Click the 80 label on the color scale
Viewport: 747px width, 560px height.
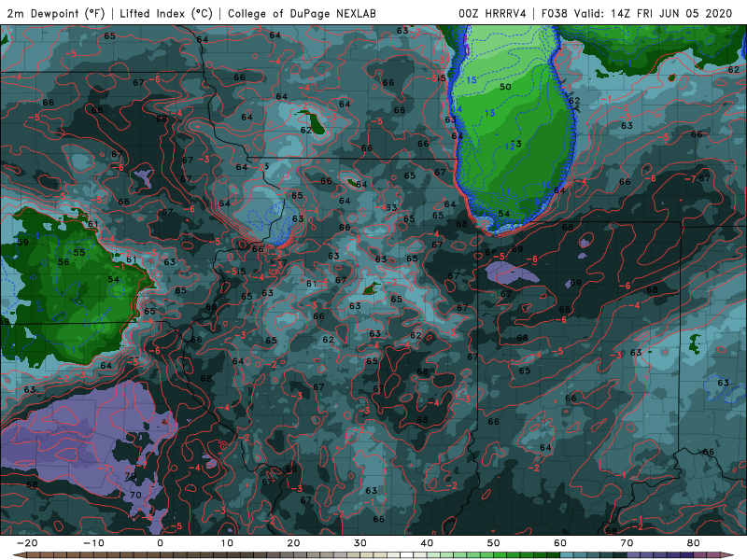pos(694,543)
